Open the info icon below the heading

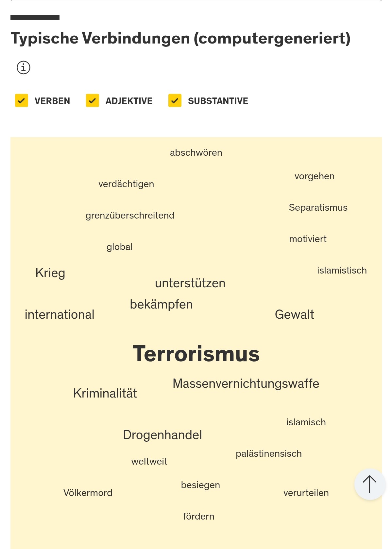point(24,68)
